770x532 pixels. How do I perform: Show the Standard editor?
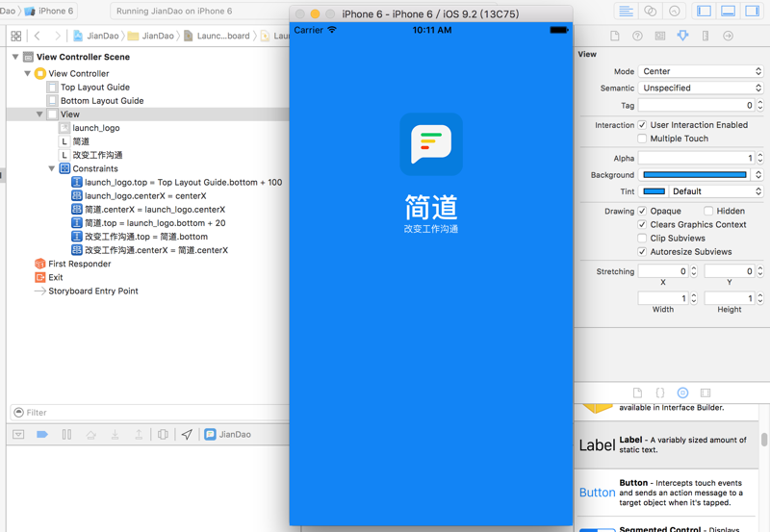point(626,11)
